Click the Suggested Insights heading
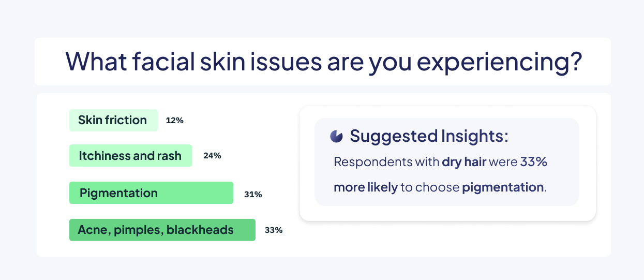Viewport: 644px width, 280px height. coord(429,136)
